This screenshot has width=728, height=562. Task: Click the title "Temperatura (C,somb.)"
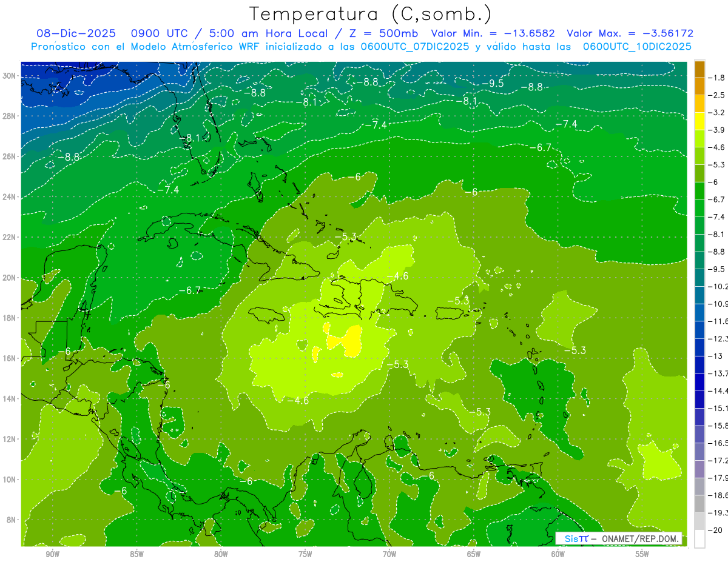coord(371,14)
